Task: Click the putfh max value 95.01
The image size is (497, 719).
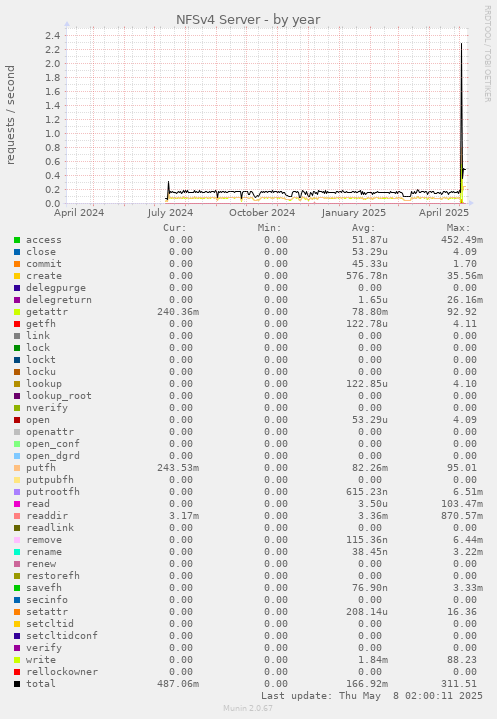Action: point(462,468)
